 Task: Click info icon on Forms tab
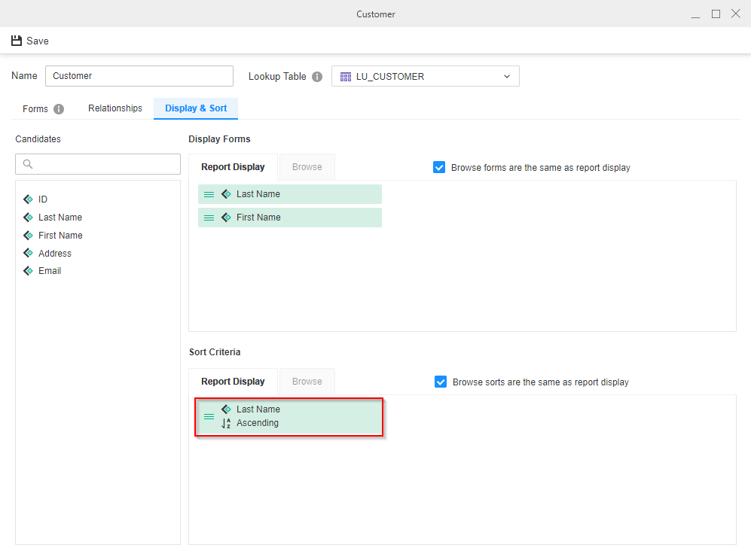[59, 109]
